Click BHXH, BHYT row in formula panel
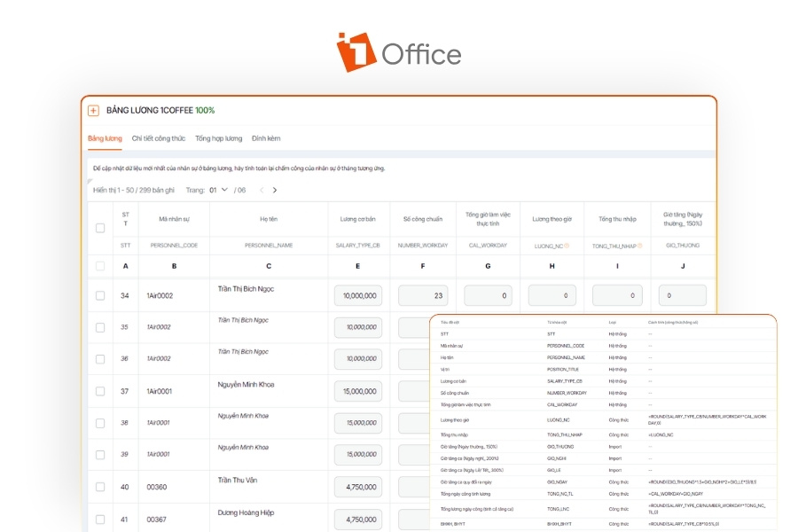The width and height of the screenshot is (798, 532). coord(602,524)
